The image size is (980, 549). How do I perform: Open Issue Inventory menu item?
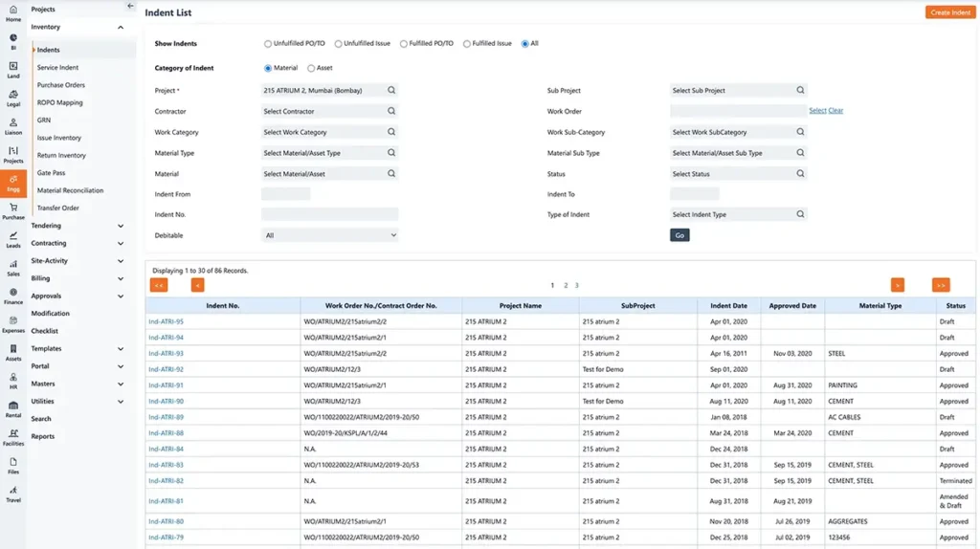tap(58, 138)
